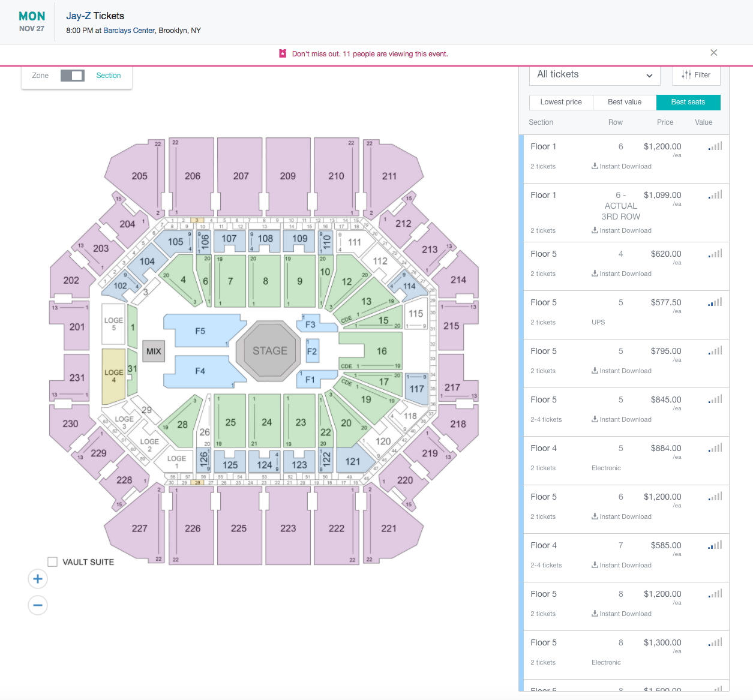
Task: Click the STAGE octagon on map
Action: click(270, 351)
